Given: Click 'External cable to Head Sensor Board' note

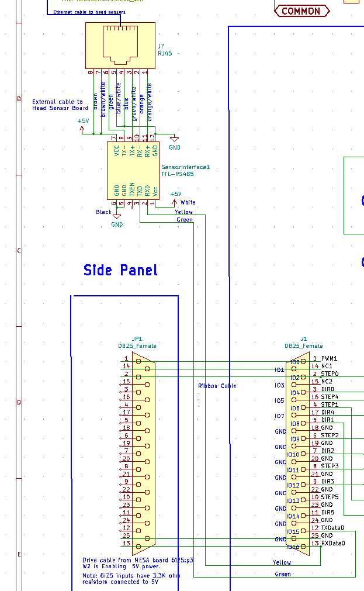Looking at the screenshot, I should (x=60, y=105).
